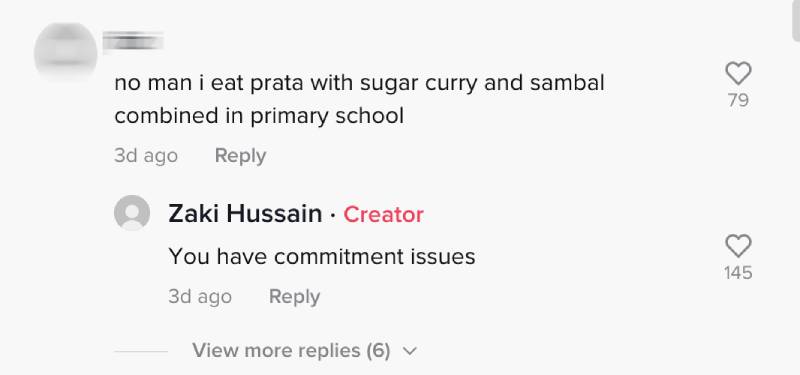This screenshot has width=800, height=375.
Task: Click the reply text 'You have commitment issues'
Action: coord(322,256)
